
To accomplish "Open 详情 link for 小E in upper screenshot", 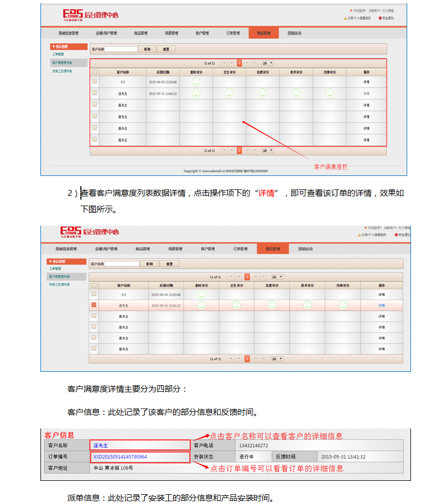I will (366, 81).
